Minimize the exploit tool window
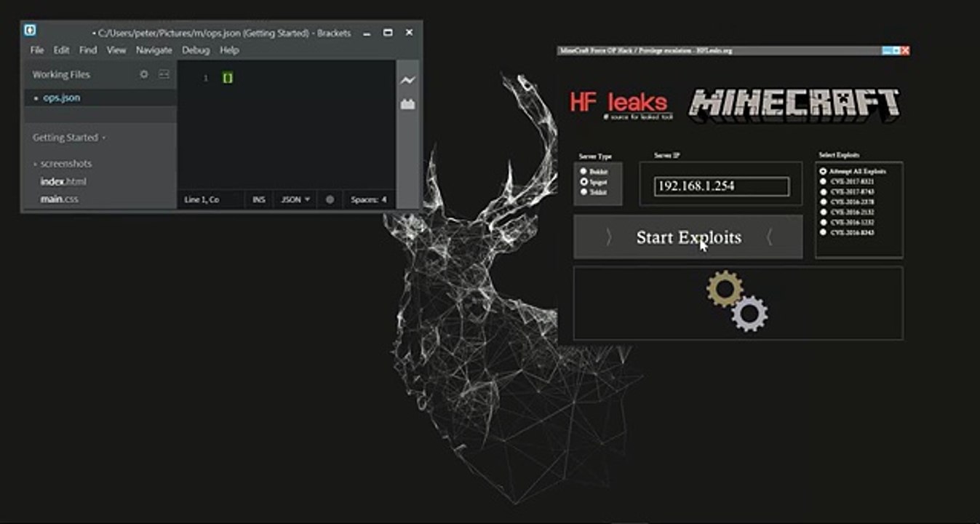The image size is (980, 524). (887, 51)
